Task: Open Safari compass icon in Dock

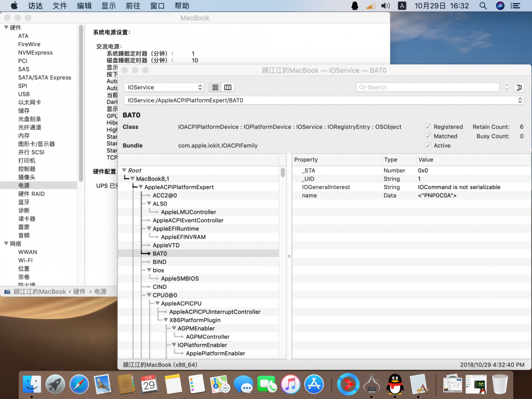Action: pyautogui.click(x=79, y=384)
